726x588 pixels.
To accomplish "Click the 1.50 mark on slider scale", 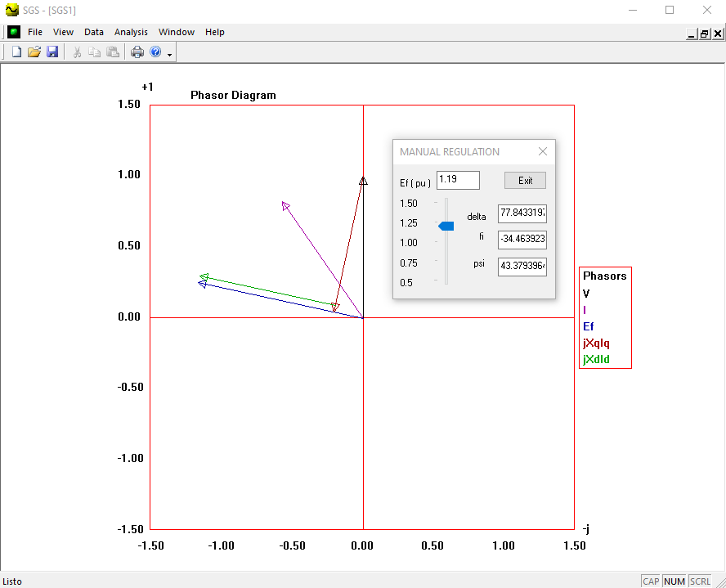I will (x=409, y=204).
